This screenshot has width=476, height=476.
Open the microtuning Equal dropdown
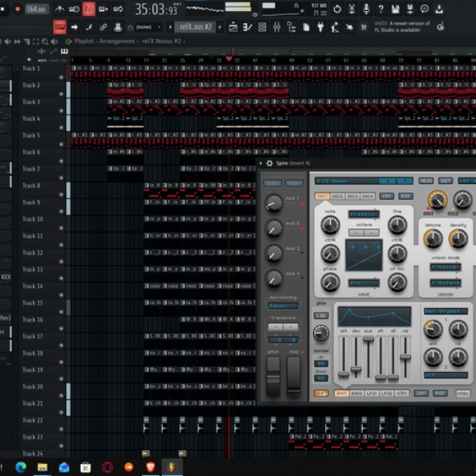[283, 305]
